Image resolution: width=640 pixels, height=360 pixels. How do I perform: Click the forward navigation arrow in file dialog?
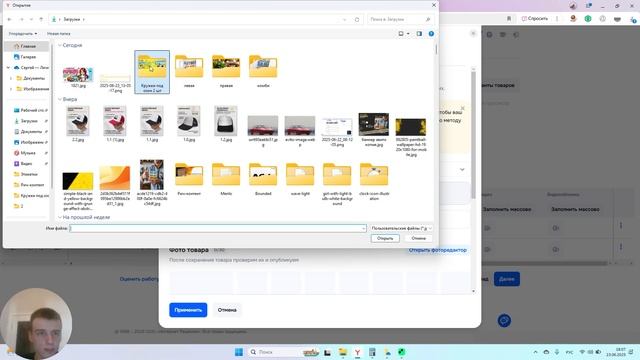pos(21,19)
